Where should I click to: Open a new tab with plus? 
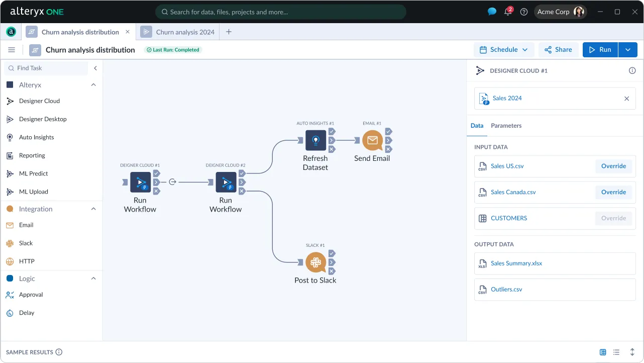pos(229,32)
